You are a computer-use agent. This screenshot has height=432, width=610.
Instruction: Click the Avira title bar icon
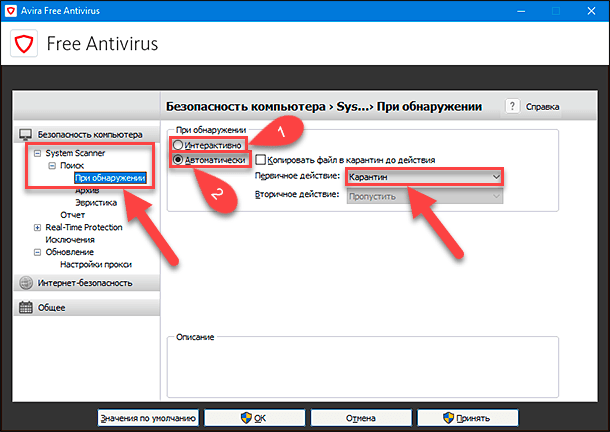pyautogui.click(x=11, y=11)
